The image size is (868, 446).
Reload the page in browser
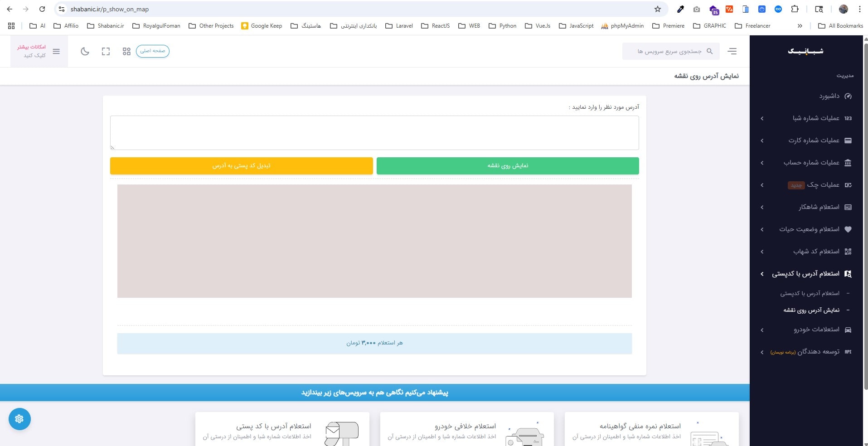click(x=42, y=9)
